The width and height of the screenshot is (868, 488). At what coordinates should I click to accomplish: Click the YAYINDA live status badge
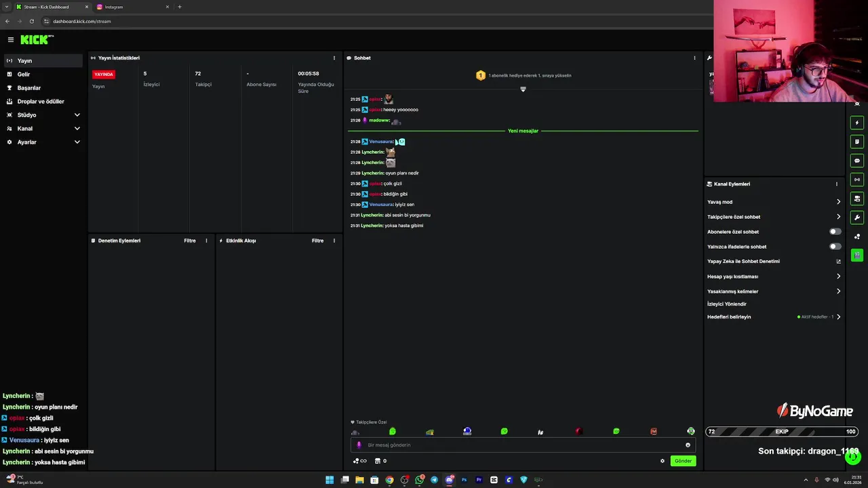click(x=104, y=74)
